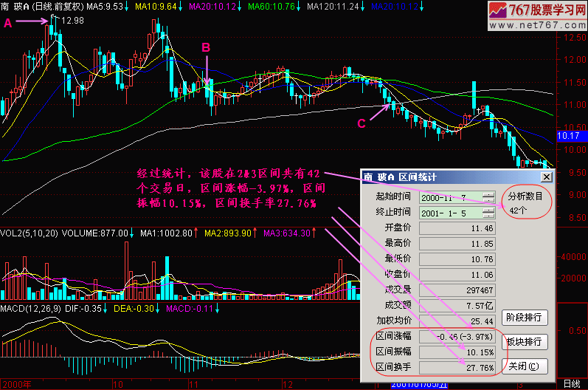This screenshot has height=390, width=588.
Task: Click the 阶段排行 button
Action: [526, 318]
